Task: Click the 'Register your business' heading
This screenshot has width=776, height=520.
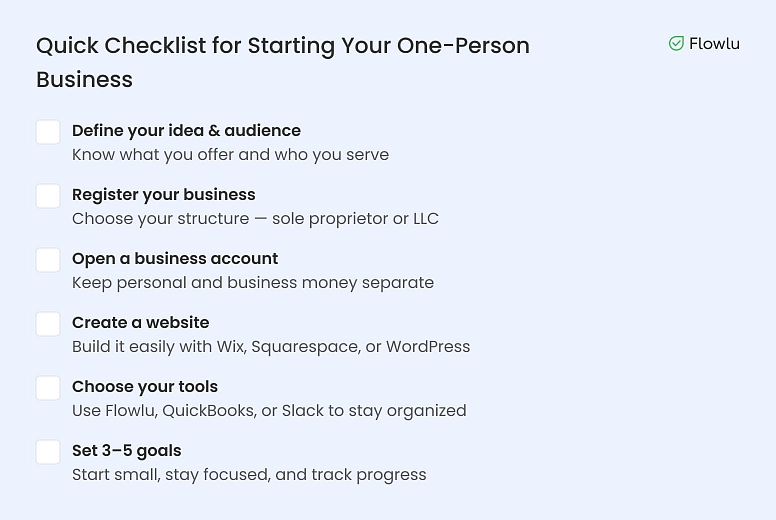Action: (163, 195)
